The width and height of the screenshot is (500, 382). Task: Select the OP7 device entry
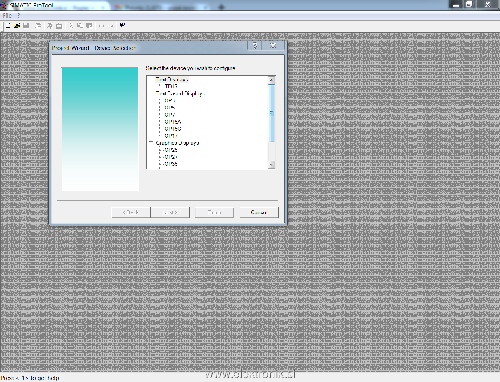(x=170, y=115)
